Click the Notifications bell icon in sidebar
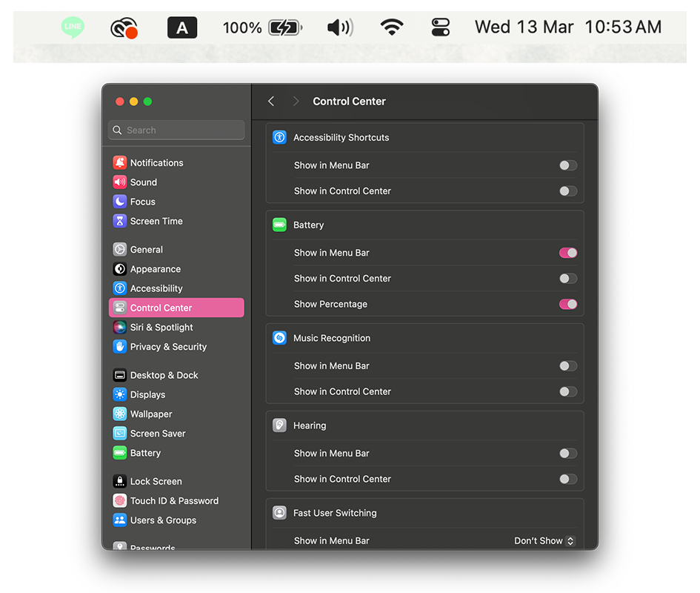700x593 pixels. tap(120, 162)
